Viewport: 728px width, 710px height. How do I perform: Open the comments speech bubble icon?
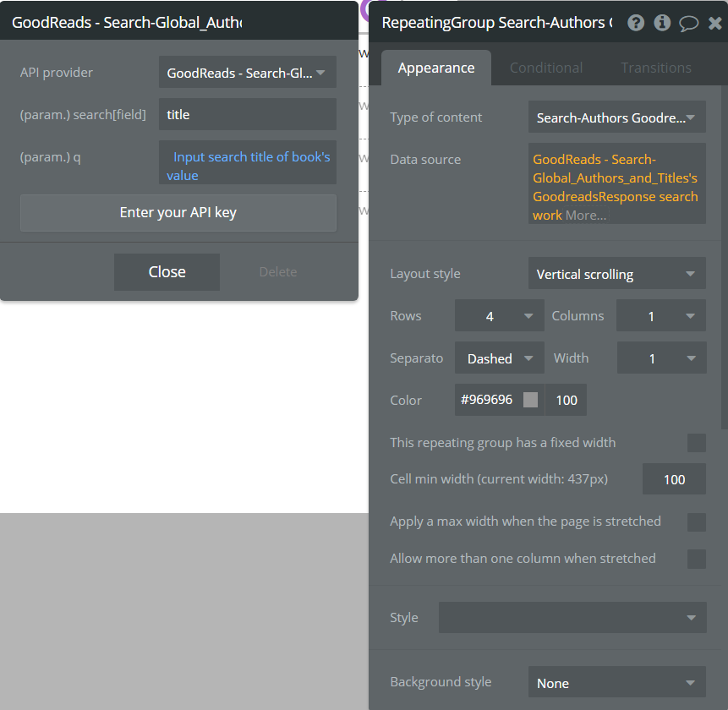(x=688, y=23)
